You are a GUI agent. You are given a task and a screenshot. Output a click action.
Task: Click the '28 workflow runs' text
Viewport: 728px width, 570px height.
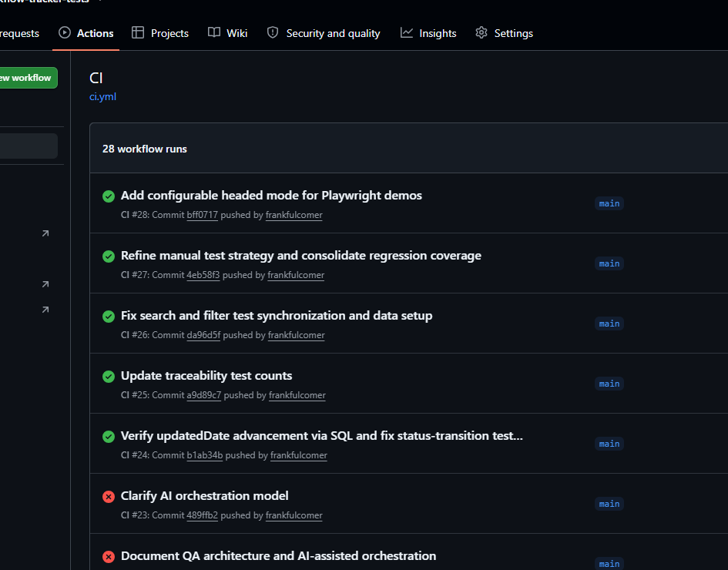click(x=144, y=149)
